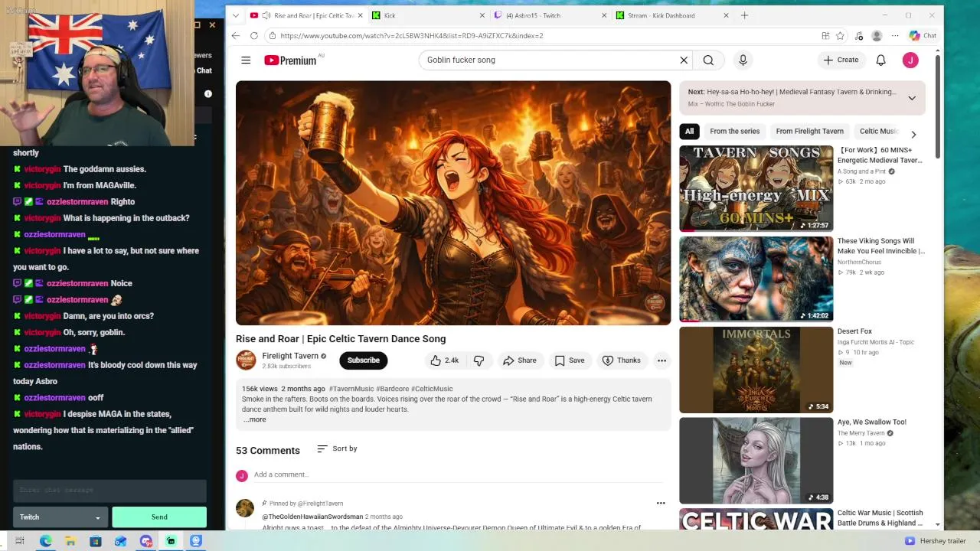
Task: Save video to a playlist
Action: (570, 360)
